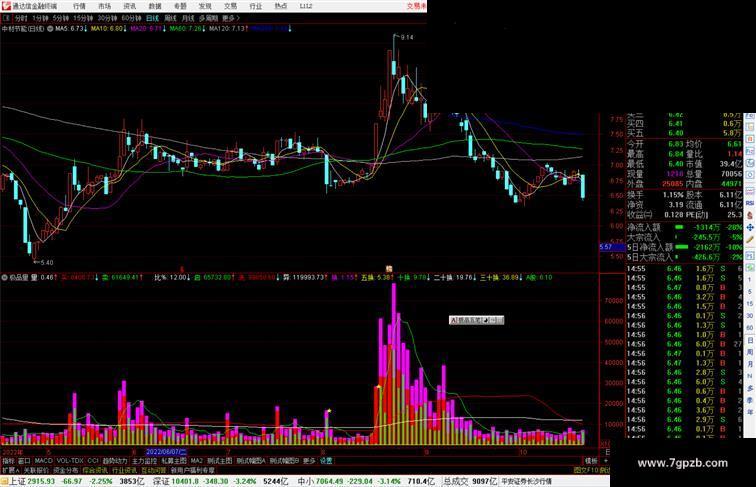Viewport: 756px width, 487px height.
Task: Apply the VOL-TDX indicator
Action: pos(70,461)
